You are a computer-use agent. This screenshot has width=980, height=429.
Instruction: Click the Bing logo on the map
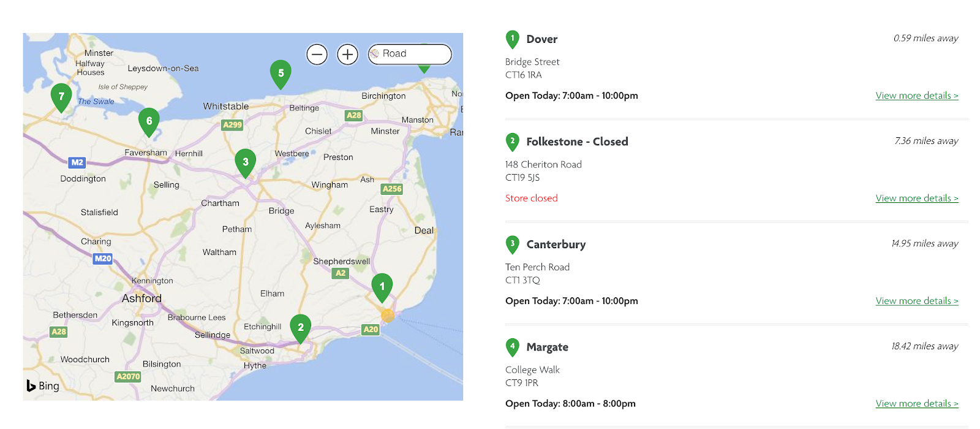pos(43,385)
